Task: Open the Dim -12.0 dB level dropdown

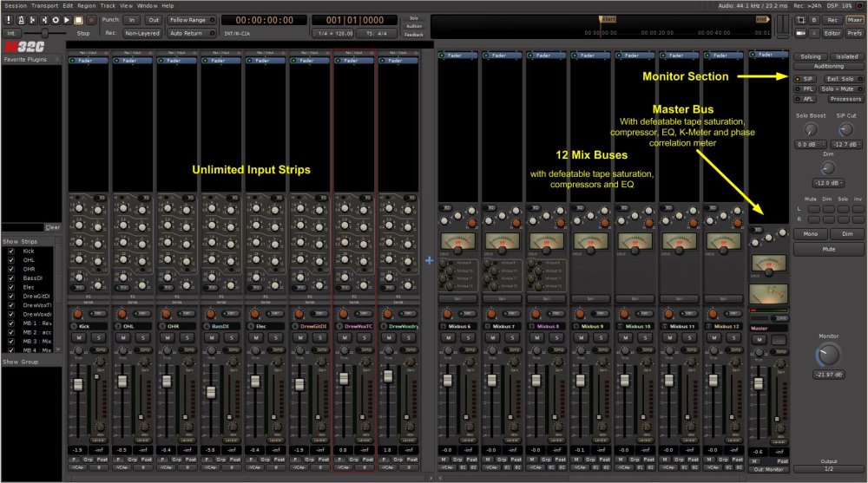Action: point(828,183)
